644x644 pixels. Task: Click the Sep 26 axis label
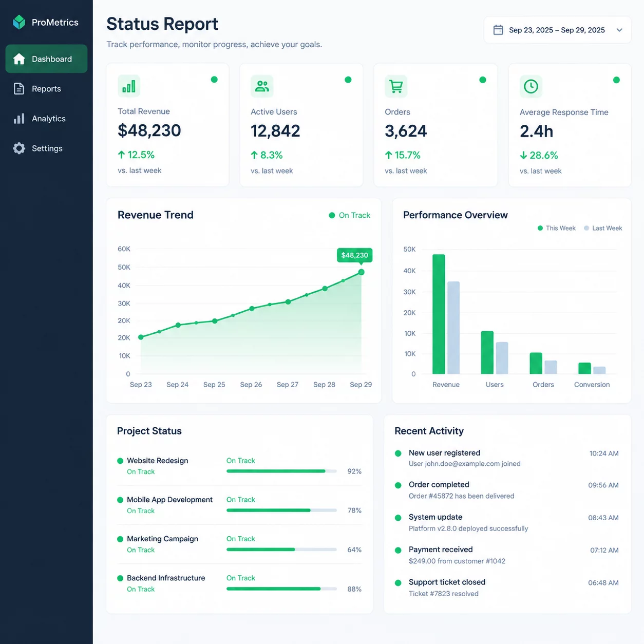(x=251, y=385)
